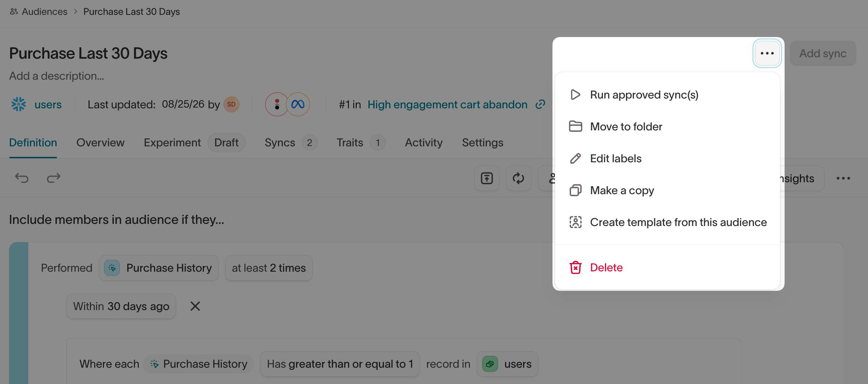Choose Edit labels from menu
Image resolution: width=868 pixels, height=384 pixels.
tap(667, 158)
